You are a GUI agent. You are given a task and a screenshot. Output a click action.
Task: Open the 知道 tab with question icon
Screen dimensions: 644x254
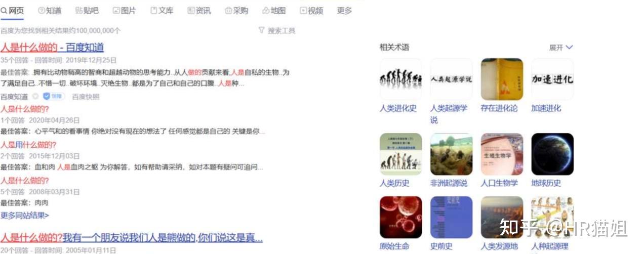pyautogui.click(x=50, y=10)
